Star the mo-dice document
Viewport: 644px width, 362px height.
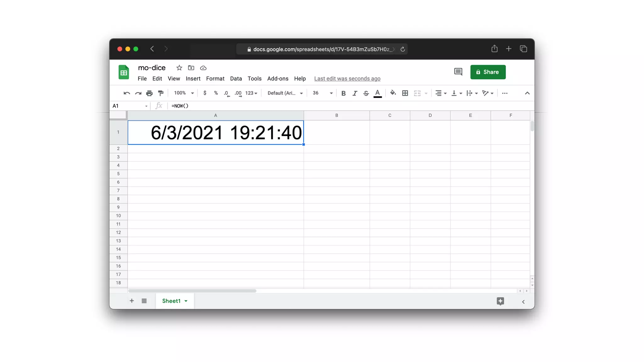[x=179, y=68]
